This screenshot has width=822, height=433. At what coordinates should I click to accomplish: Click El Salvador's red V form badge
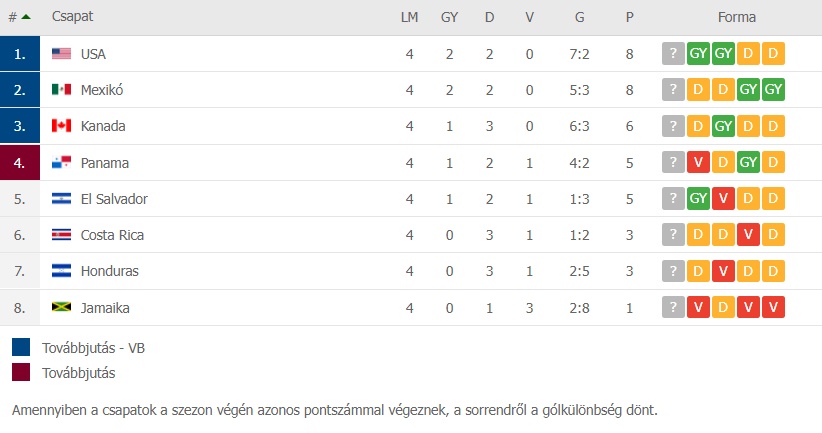click(x=723, y=198)
